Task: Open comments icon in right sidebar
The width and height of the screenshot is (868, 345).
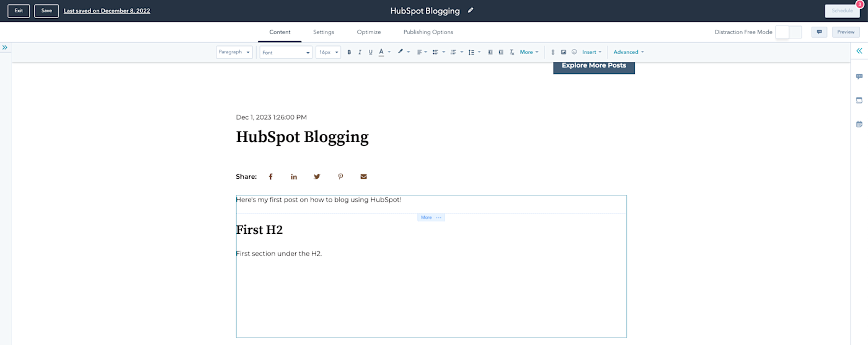Action: [859, 77]
